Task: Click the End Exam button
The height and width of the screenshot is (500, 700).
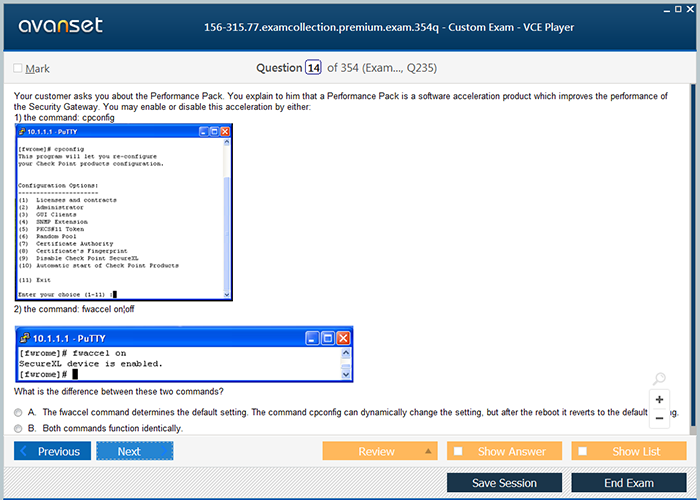Action: point(628,483)
